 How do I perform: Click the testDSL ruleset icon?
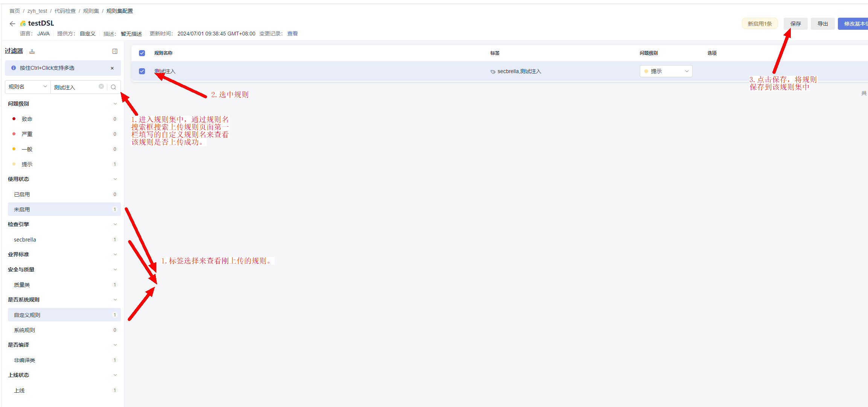coord(23,24)
